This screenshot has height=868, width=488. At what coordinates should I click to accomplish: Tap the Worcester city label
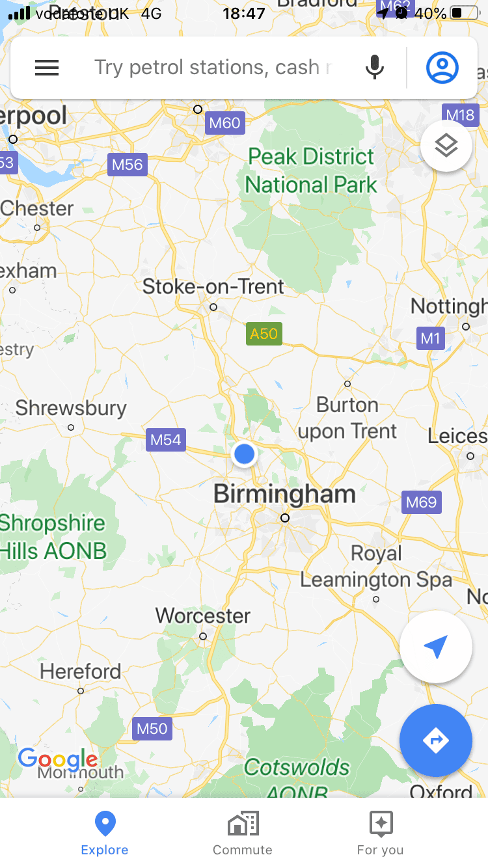click(x=203, y=616)
